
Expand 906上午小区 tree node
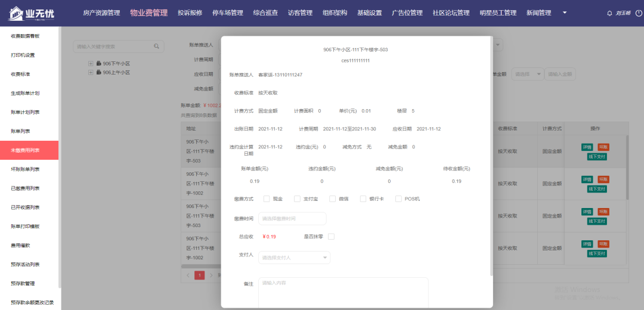click(x=91, y=72)
